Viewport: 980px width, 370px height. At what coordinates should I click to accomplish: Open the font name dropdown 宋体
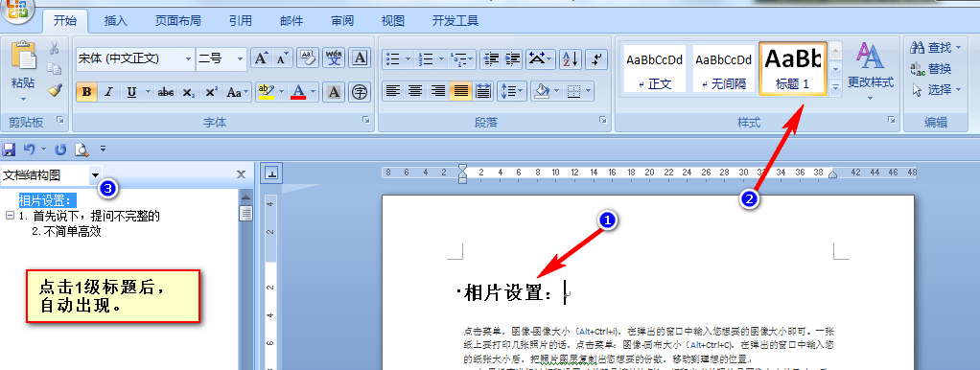click(x=188, y=58)
